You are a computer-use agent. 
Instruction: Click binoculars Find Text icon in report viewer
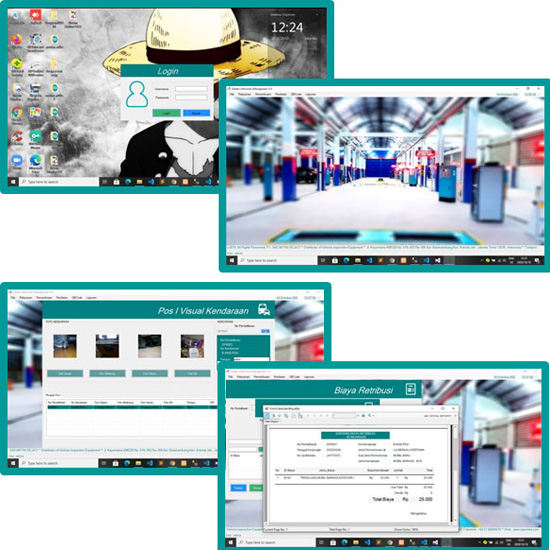(x=363, y=415)
